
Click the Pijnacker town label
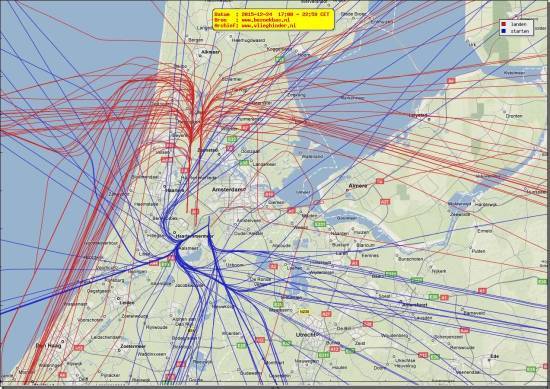(x=110, y=375)
